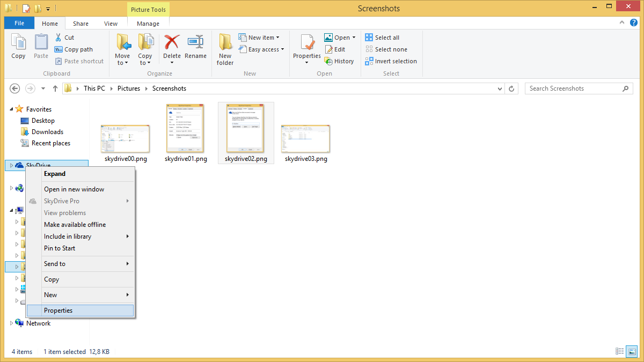
Task: Click the search magnifier icon
Action: tap(625, 88)
